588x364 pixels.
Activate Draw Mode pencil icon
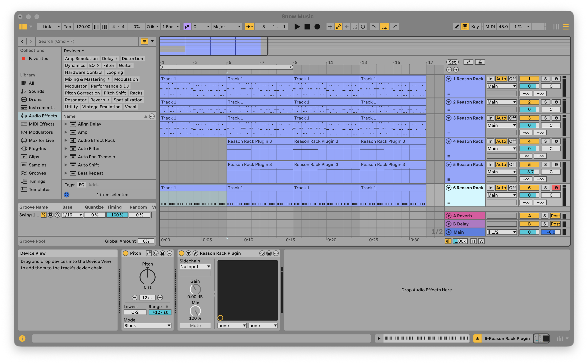click(x=456, y=27)
